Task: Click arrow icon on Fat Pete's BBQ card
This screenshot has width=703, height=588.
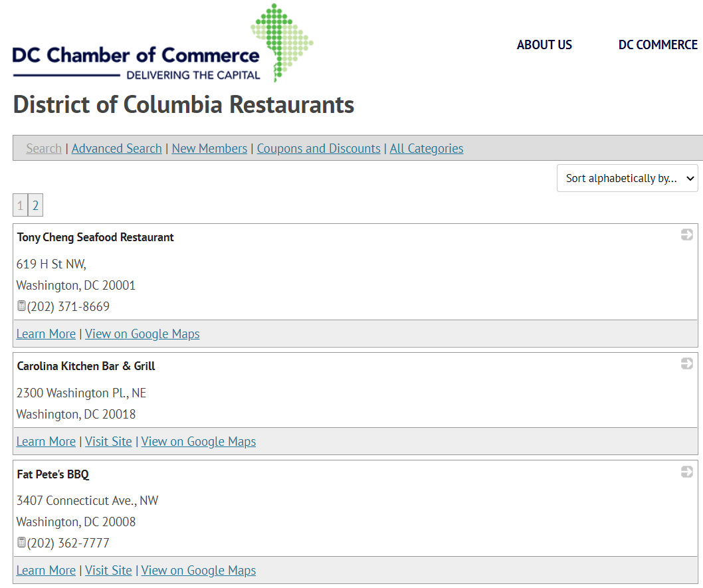Action: [687, 472]
